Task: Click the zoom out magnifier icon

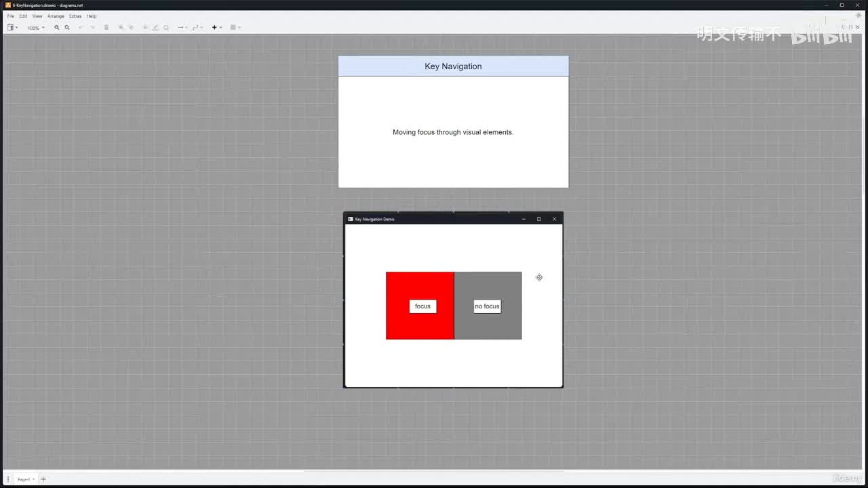Action: (67, 28)
